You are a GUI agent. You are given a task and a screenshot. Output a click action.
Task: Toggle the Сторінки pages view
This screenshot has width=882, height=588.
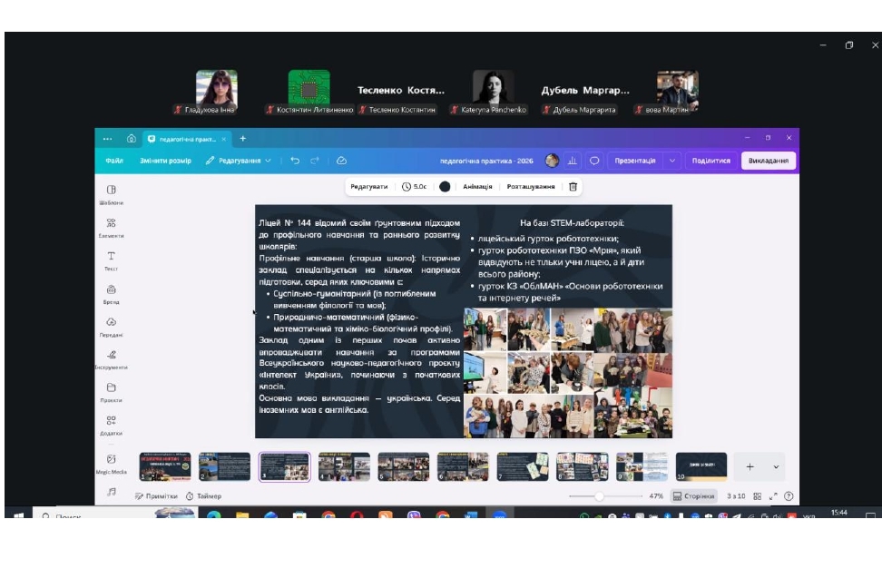click(x=693, y=495)
